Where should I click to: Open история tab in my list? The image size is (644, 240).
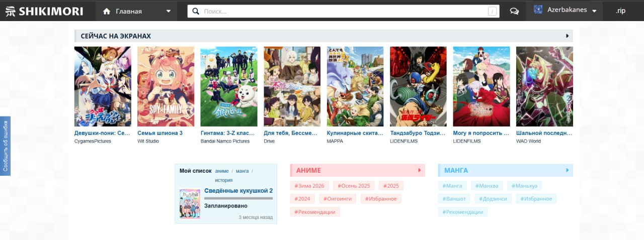point(223,180)
